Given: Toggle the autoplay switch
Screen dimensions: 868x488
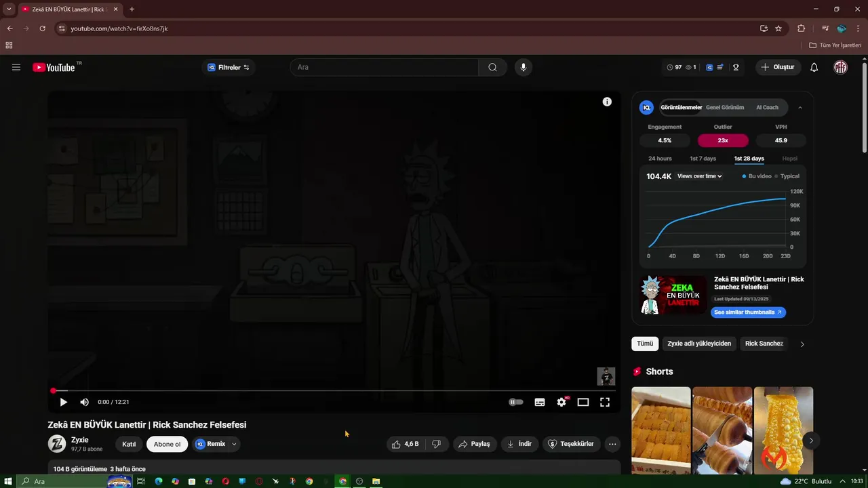Looking at the screenshot, I should pos(516,402).
